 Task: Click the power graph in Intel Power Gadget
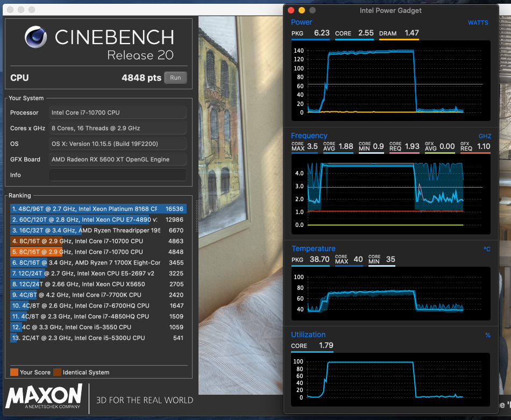click(x=391, y=81)
